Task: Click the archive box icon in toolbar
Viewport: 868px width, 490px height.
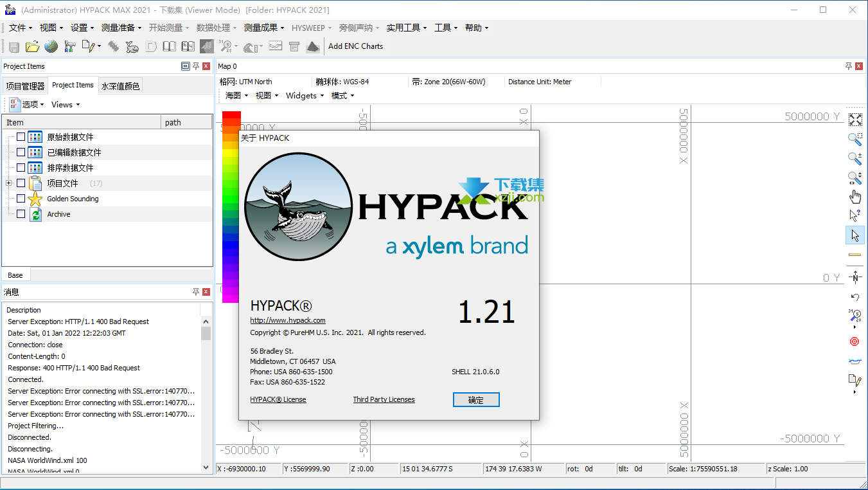Action: pos(294,46)
